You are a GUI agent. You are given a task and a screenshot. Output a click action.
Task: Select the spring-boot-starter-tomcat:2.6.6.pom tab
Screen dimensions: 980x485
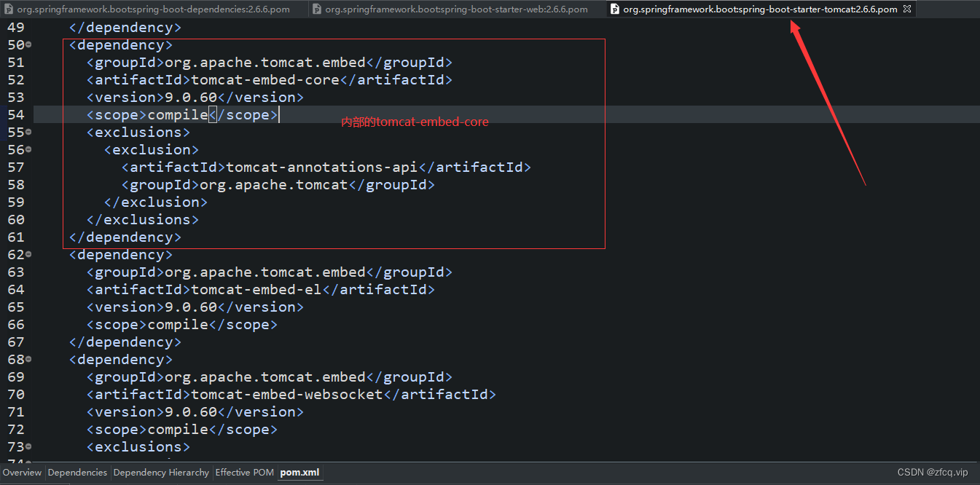pos(760,9)
